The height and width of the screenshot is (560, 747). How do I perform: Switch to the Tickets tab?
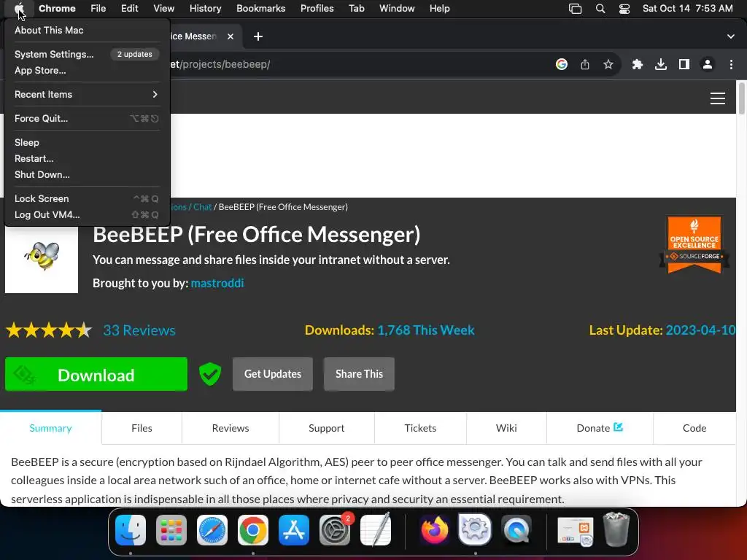tap(420, 428)
